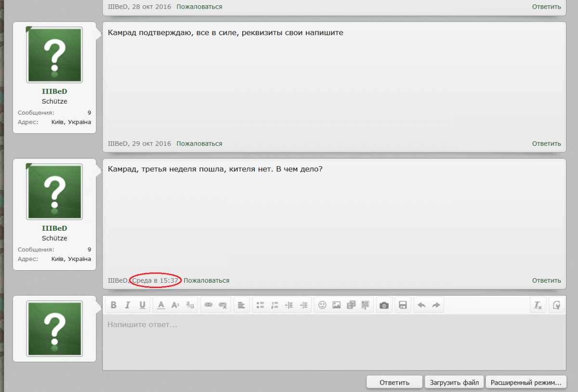The image size is (578, 392).
Task: Report the 'третья неделя пошла' post
Action: (207, 280)
